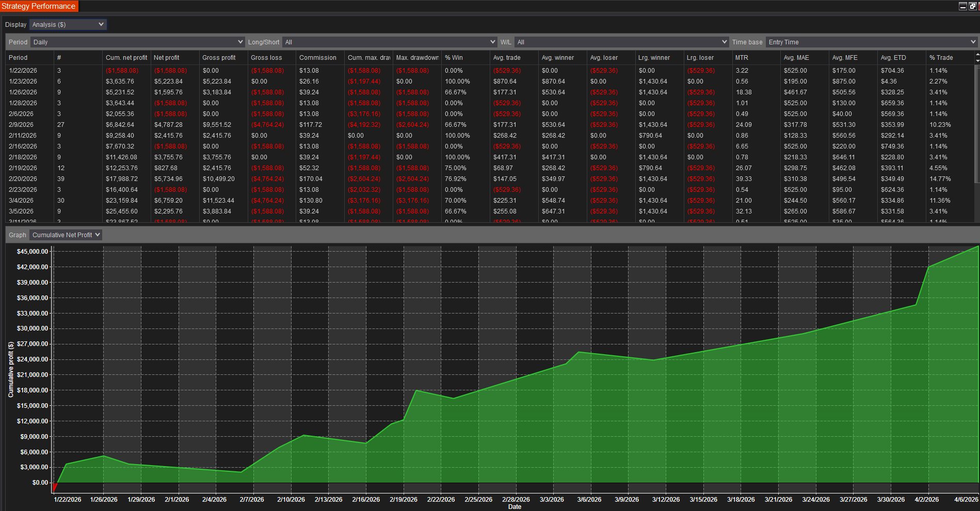Select the 2/11/2026 row

(x=490, y=136)
